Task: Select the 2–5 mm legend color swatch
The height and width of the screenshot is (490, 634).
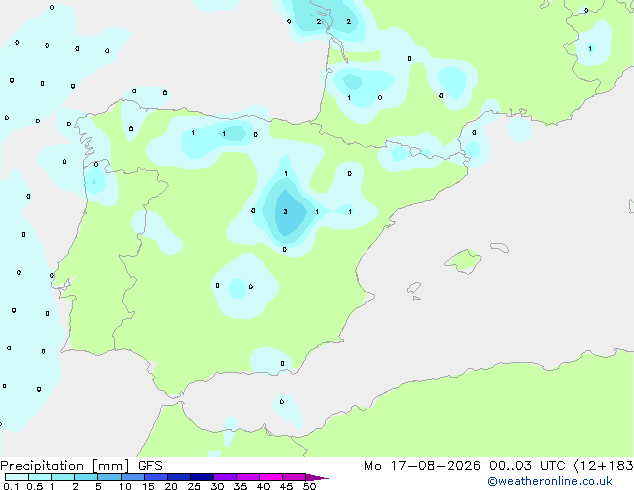Action: 86,477
